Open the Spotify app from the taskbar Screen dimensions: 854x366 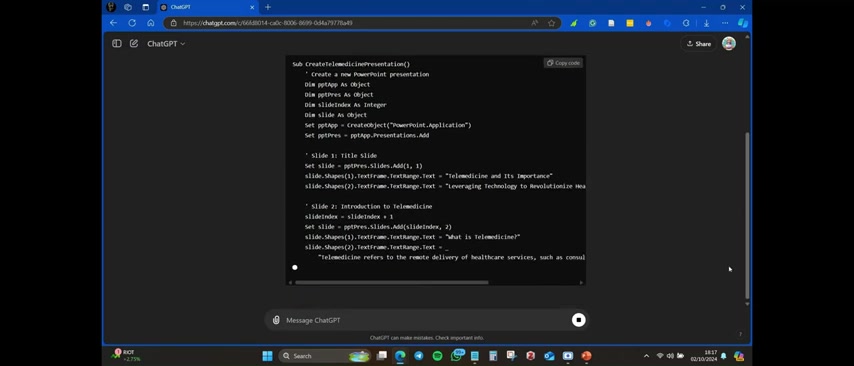tap(437, 356)
